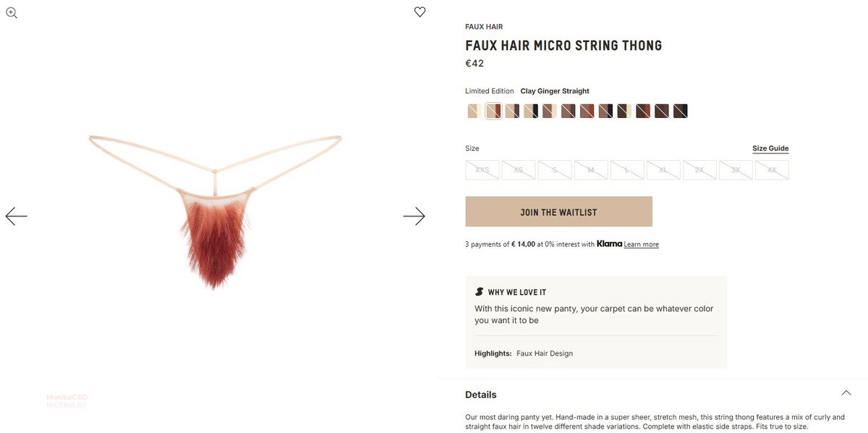Click the zoom magnifier icon on image

[12, 12]
